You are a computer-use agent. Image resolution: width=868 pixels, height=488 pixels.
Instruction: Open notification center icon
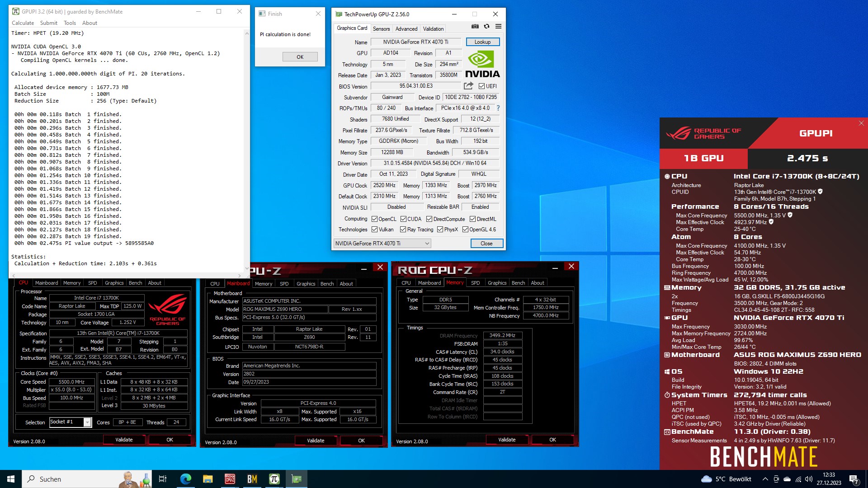point(854,479)
